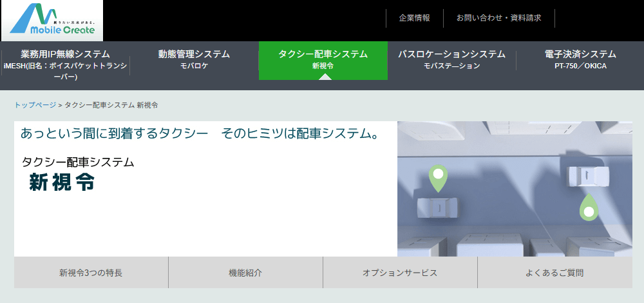The height and width of the screenshot is (303, 644).
Task: Open the 機能紹介 tab
Action: pos(245,273)
